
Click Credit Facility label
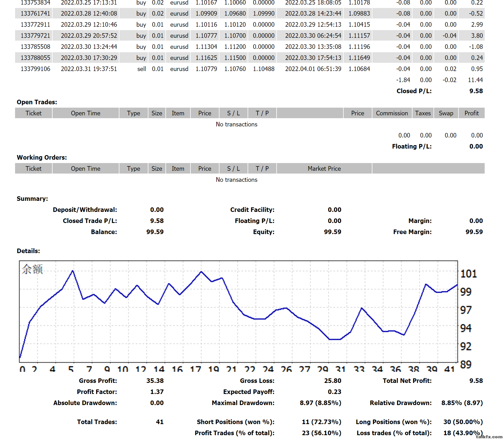pos(252,210)
